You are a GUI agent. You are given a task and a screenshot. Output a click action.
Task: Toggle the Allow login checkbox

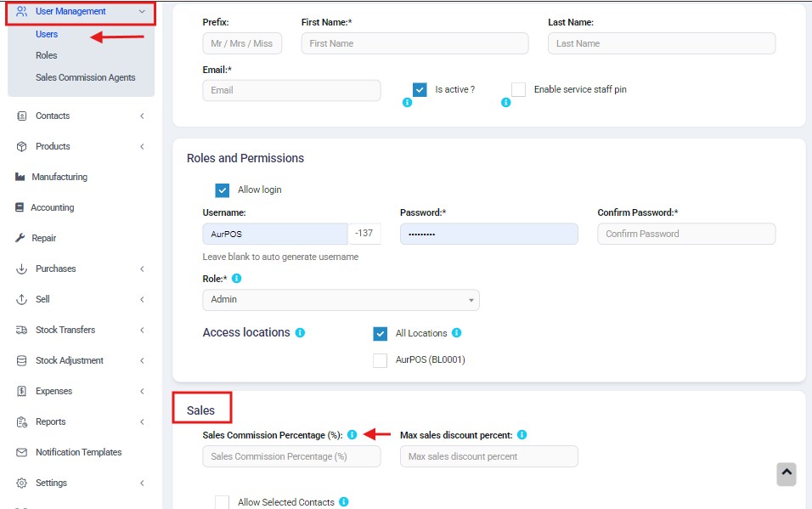(x=223, y=190)
